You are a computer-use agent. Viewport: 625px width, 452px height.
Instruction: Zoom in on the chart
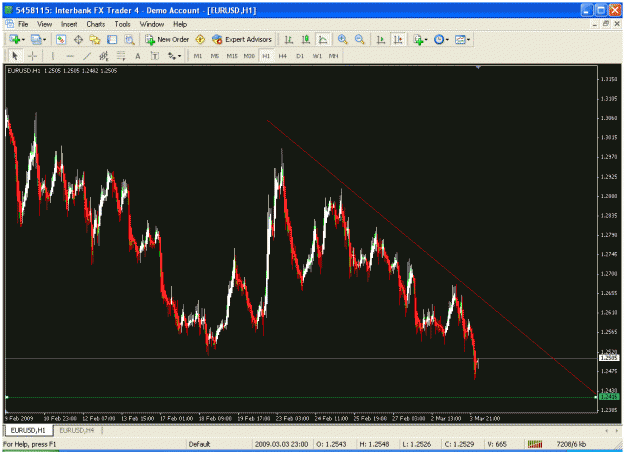coord(342,39)
